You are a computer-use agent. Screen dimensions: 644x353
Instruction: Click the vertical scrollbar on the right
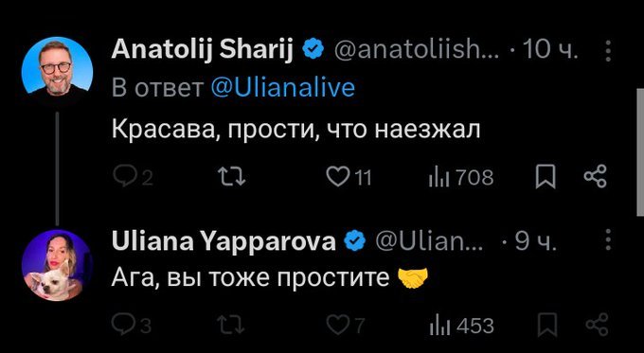(x=640, y=151)
